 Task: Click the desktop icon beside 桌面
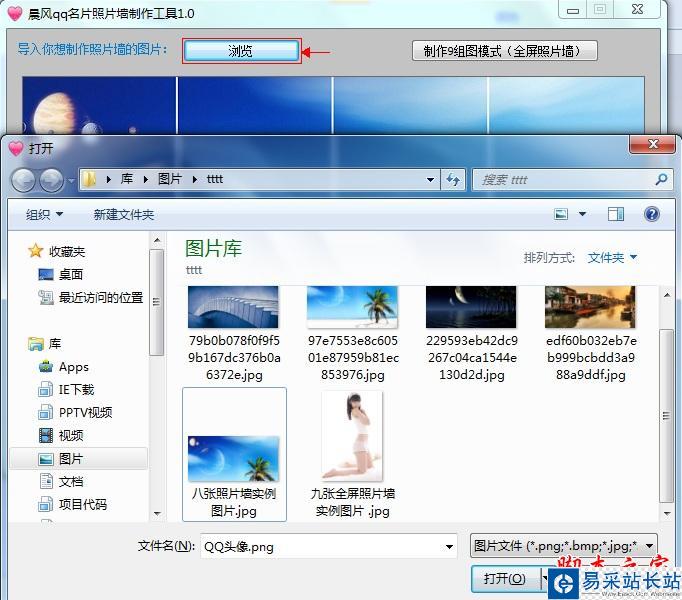pos(46,274)
